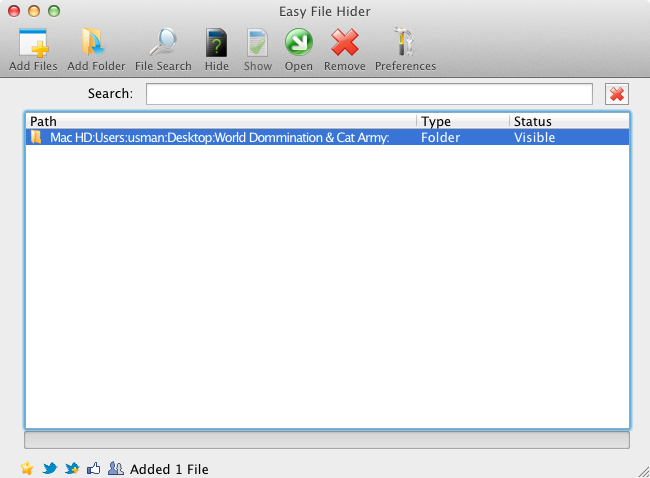Click the Twitter bird icon with the star
The height and width of the screenshot is (478, 650).
click(x=72, y=468)
